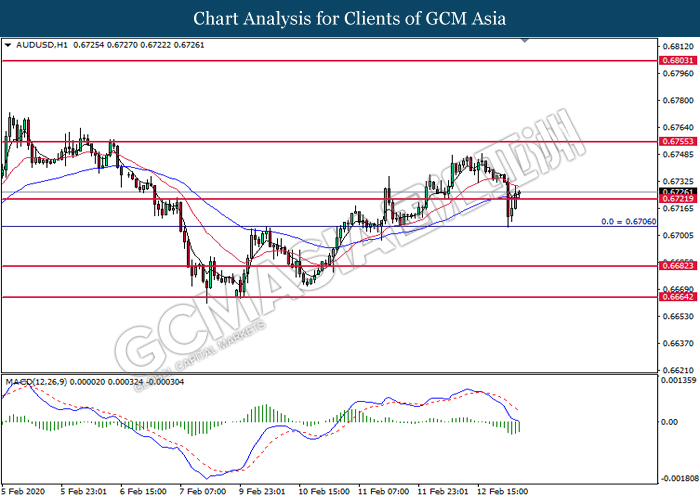
Task: Click the MACD scale value -0.001808
Action: pos(679,478)
